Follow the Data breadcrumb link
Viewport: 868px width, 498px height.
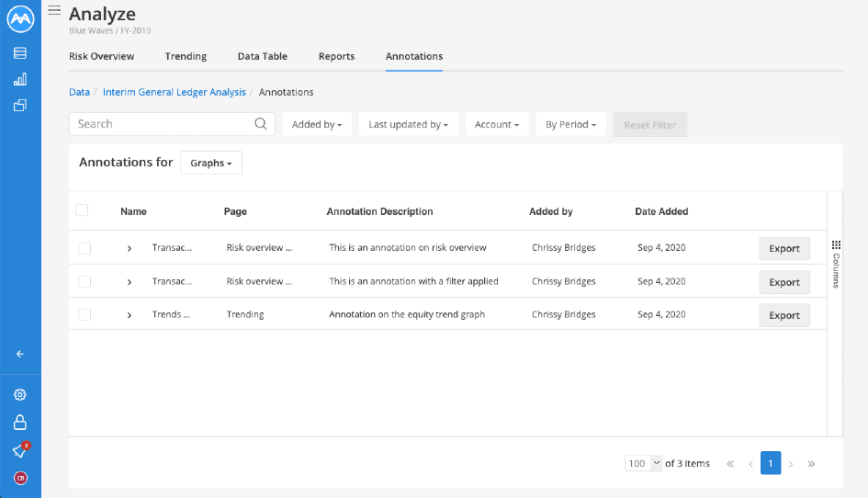click(79, 92)
